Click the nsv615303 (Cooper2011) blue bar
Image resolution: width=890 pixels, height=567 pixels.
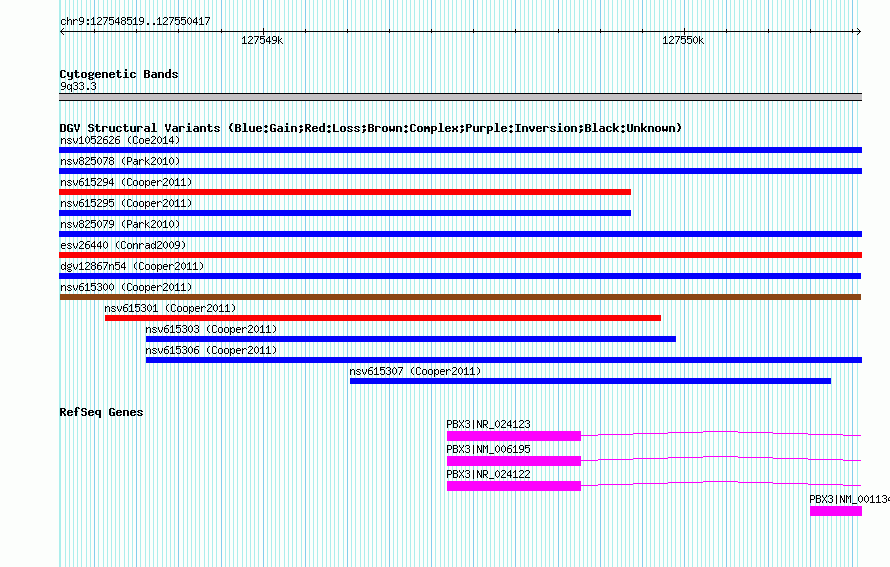pos(411,339)
